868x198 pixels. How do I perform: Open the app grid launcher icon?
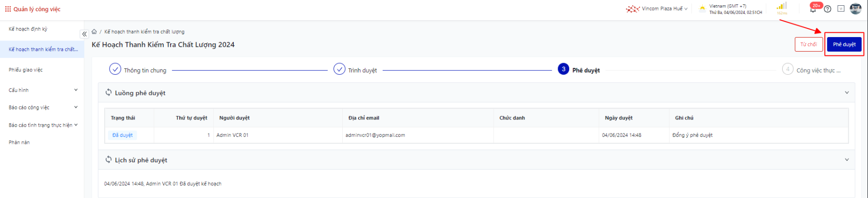pyautogui.click(x=8, y=9)
